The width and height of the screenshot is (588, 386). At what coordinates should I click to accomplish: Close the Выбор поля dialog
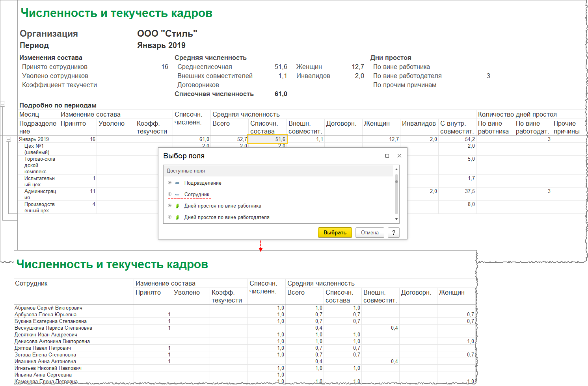pyautogui.click(x=399, y=156)
